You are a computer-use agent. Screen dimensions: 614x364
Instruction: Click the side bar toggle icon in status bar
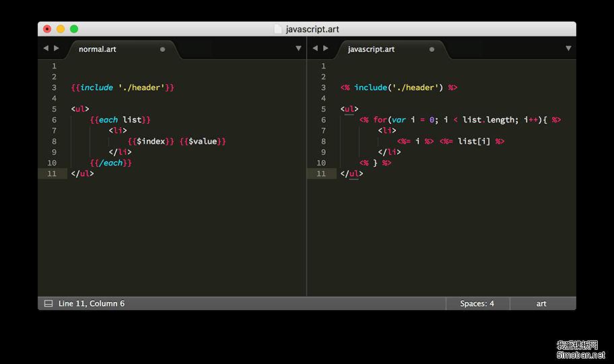[x=48, y=303]
